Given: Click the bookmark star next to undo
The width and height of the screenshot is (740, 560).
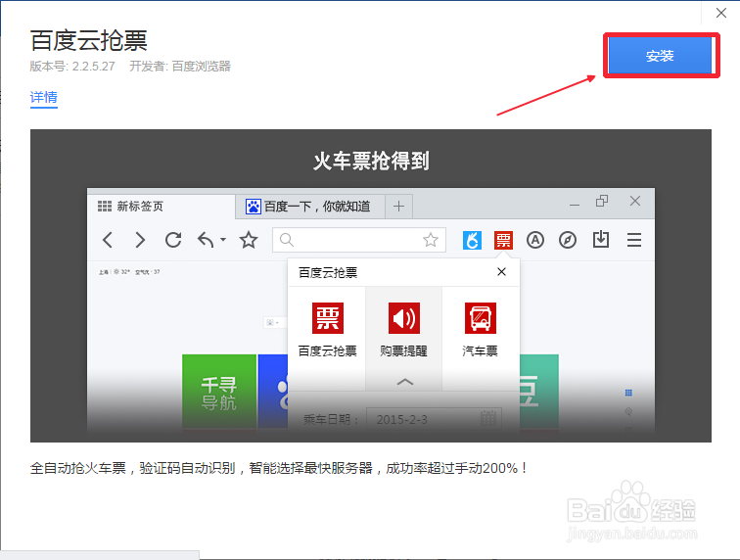Looking at the screenshot, I should click(249, 240).
